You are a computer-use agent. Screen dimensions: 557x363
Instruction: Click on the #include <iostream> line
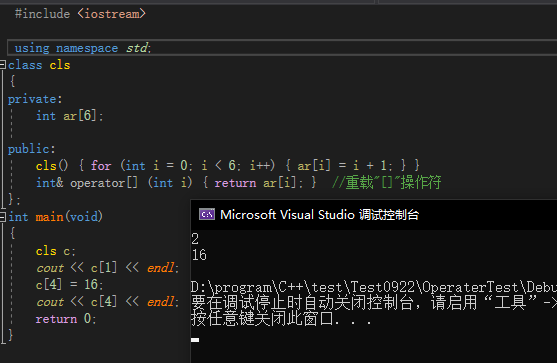[x=80, y=13]
